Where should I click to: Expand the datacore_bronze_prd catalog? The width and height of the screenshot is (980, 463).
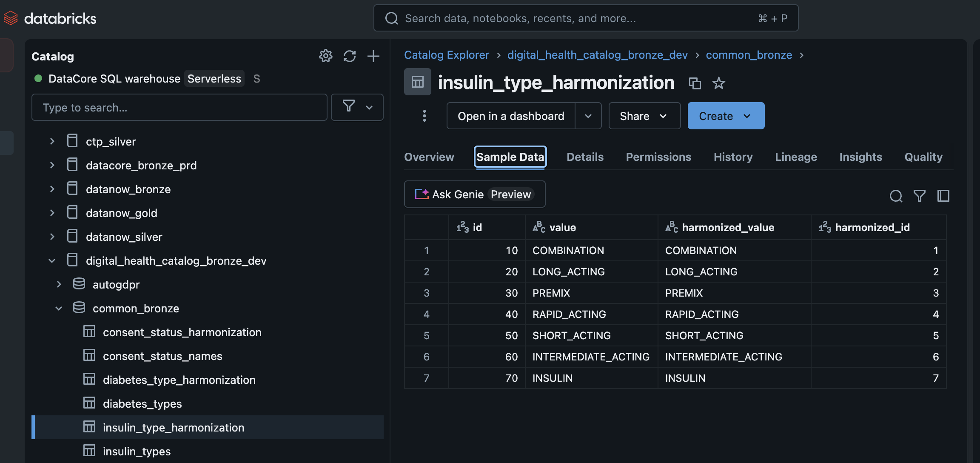(52, 165)
